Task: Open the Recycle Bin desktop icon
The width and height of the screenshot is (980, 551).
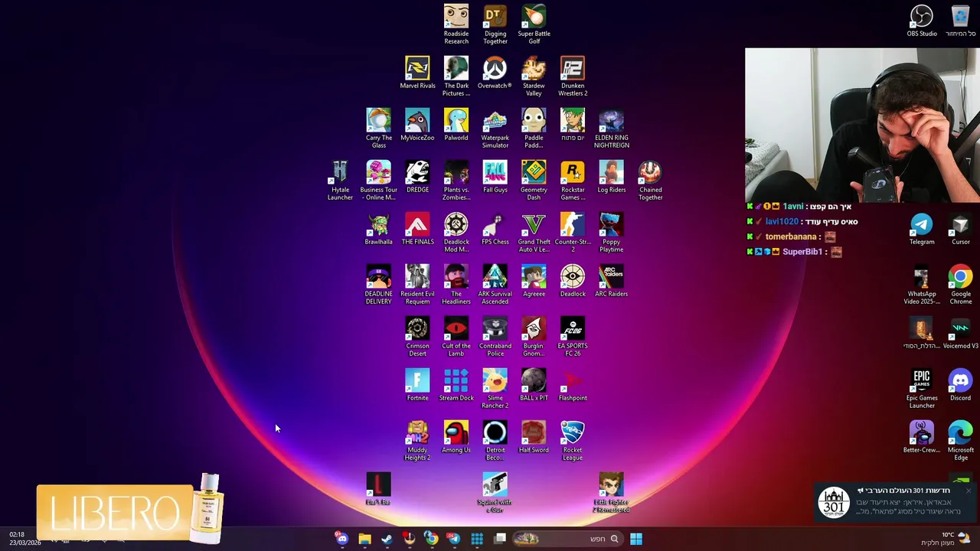Action: point(960,21)
